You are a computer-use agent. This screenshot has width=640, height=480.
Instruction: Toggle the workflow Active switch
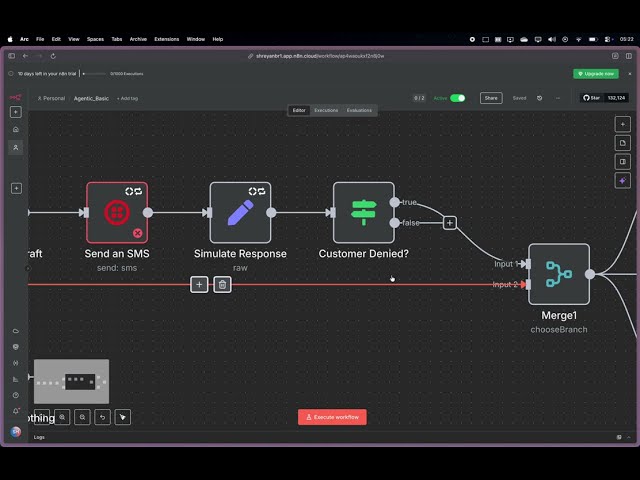457,98
